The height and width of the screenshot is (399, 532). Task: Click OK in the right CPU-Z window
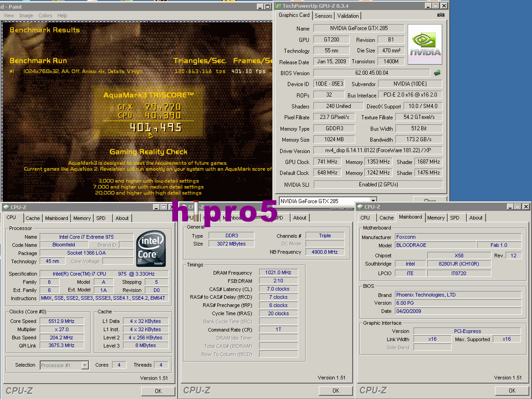click(x=512, y=390)
